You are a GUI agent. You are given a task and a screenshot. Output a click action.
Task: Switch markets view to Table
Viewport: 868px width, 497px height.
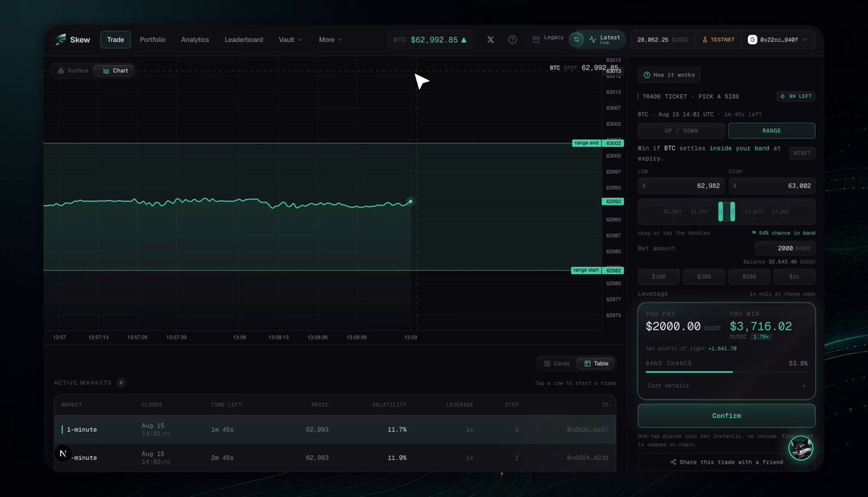pos(597,363)
